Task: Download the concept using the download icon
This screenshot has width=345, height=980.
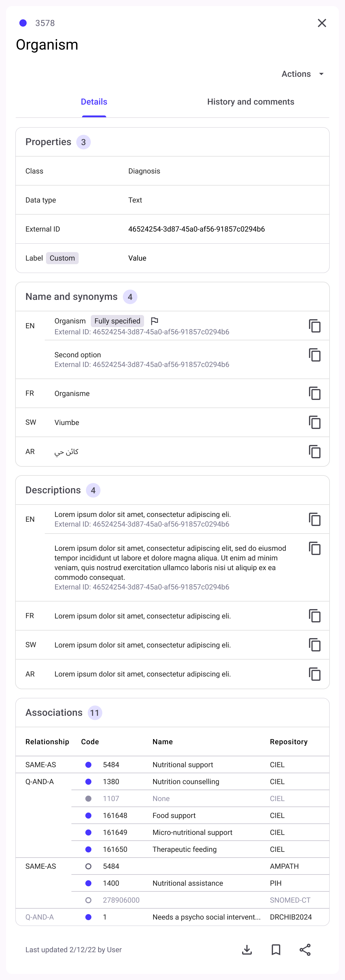Action: 247,949
